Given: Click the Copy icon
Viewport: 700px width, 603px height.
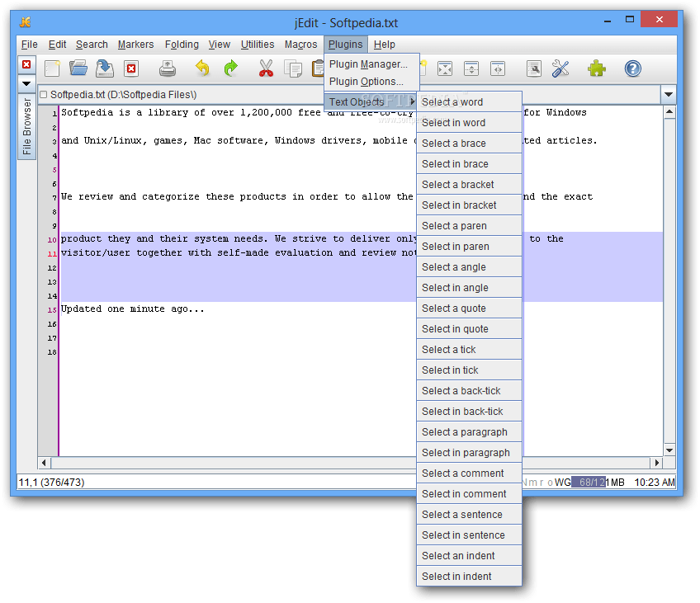Looking at the screenshot, I should click(293, 68).
